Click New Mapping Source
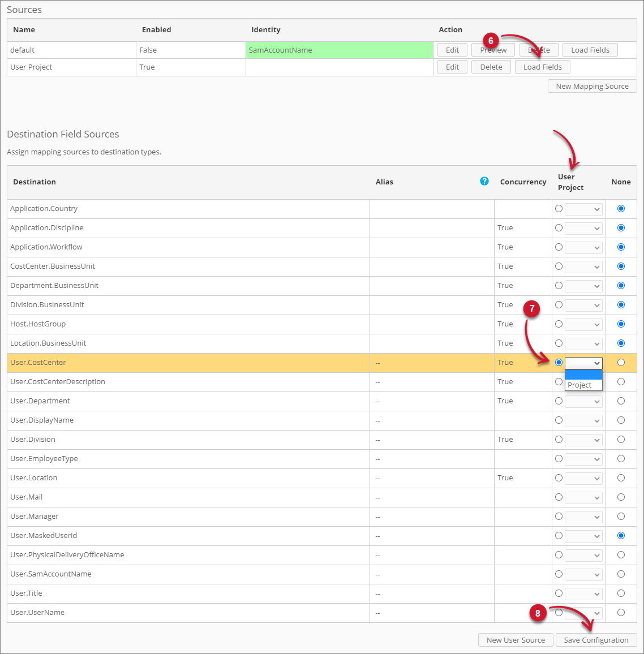This screenshot has height=654, width=644. 592,86
